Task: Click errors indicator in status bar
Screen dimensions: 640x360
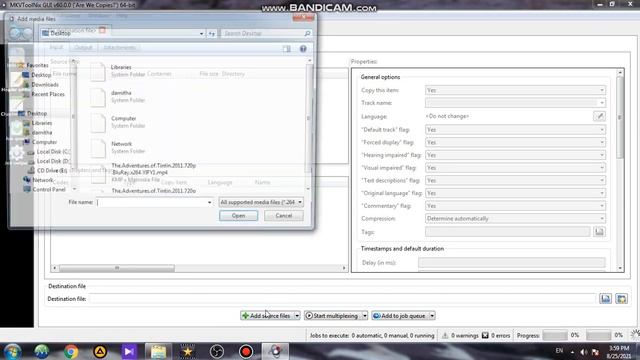Action: [496, 336]
